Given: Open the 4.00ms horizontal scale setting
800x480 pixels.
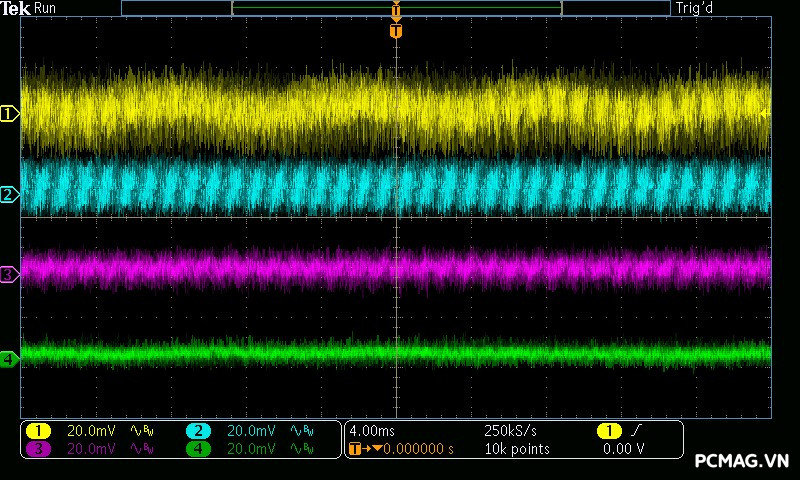Looking at the screenshot, I should click(370, 431).
